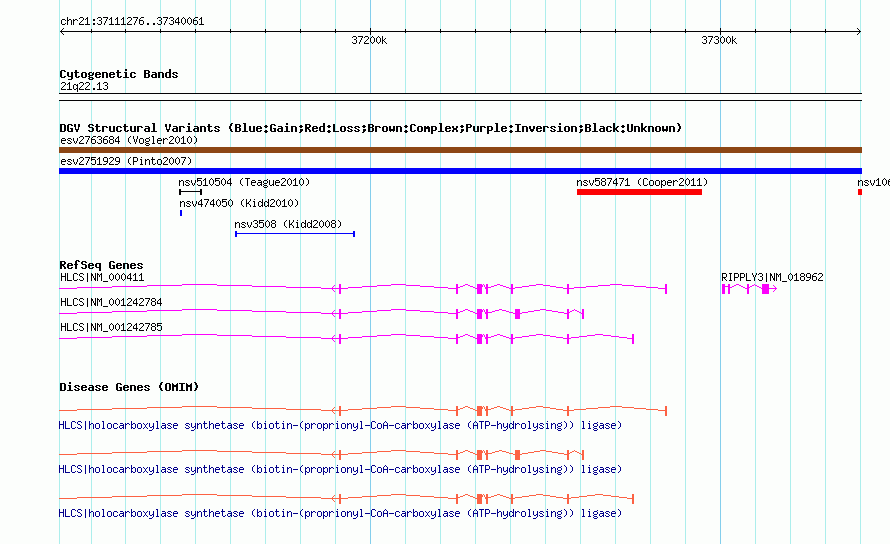890x544 pixels.
Task: Click the tiny blue nsv474050 variant mark
Action: pyautogui.click(x=181, y=213)
